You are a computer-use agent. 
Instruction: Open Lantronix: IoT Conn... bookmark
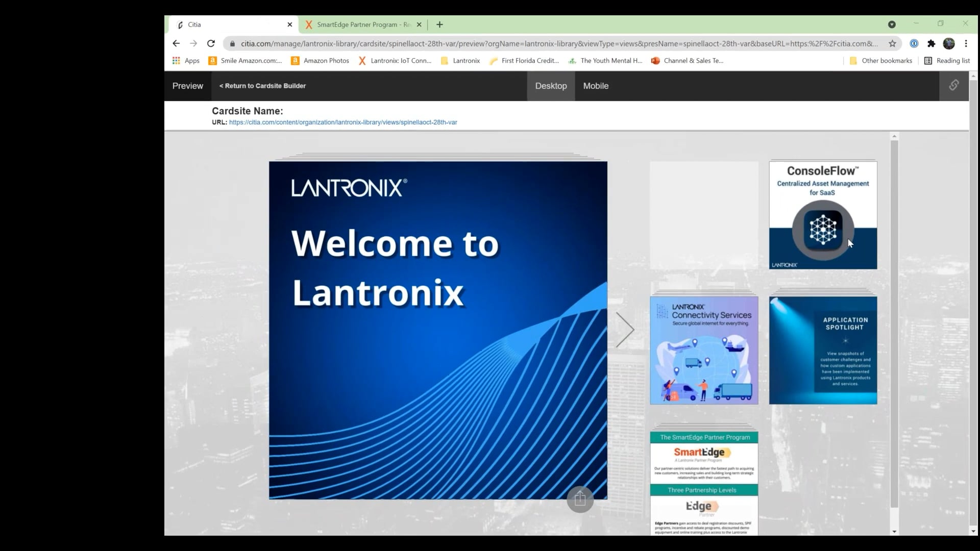click(x=395, y=60)
